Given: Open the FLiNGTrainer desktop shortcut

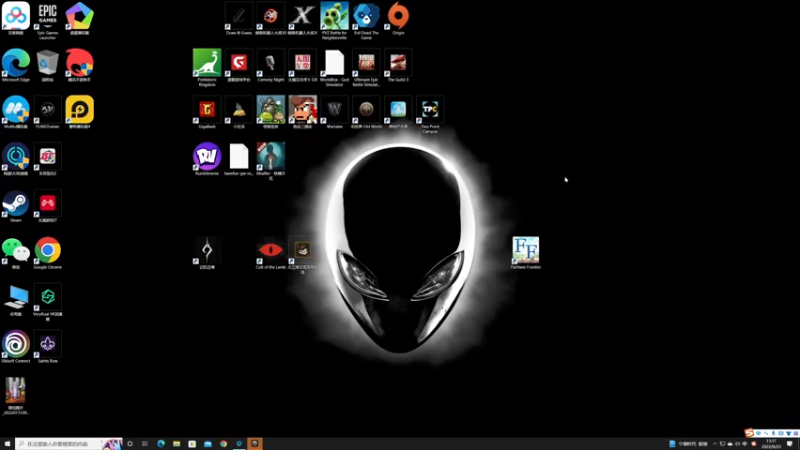Looking at the screenshot, I should (x=47, y=112).
